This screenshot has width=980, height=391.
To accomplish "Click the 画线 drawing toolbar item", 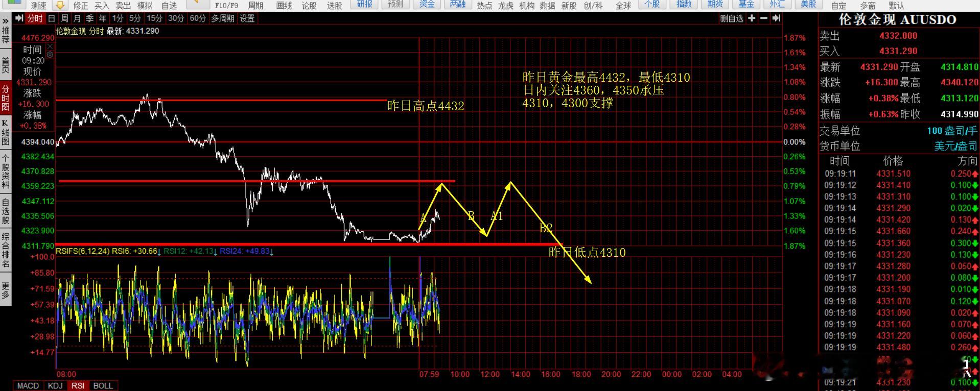I will (x=284, y=6).
